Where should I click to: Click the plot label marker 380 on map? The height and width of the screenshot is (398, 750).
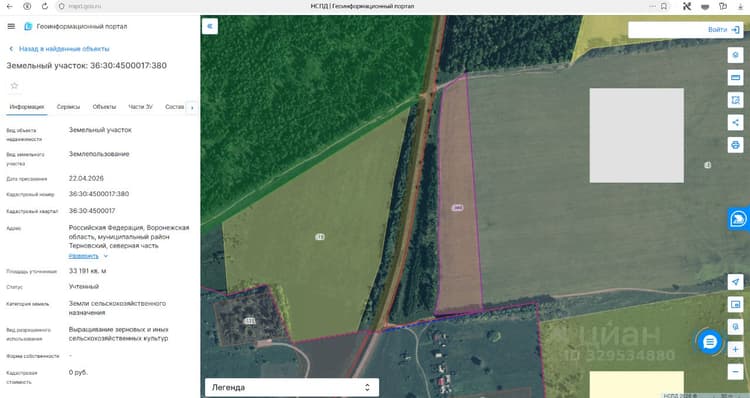tap(457, 208)
